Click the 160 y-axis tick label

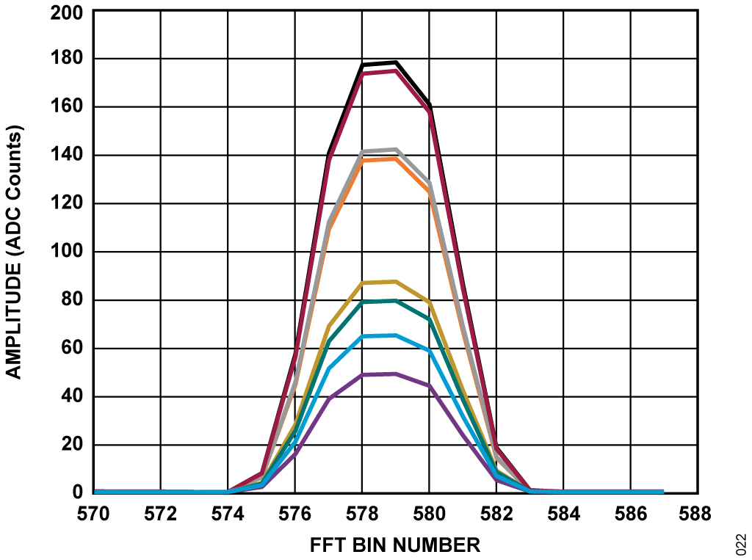pyautogui.click(x=65, y=107)
